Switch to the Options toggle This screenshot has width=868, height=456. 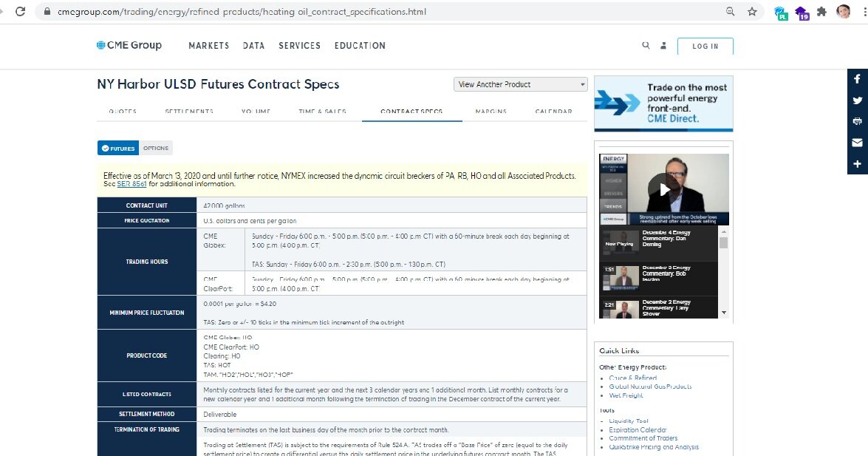[x=156, y=148]
